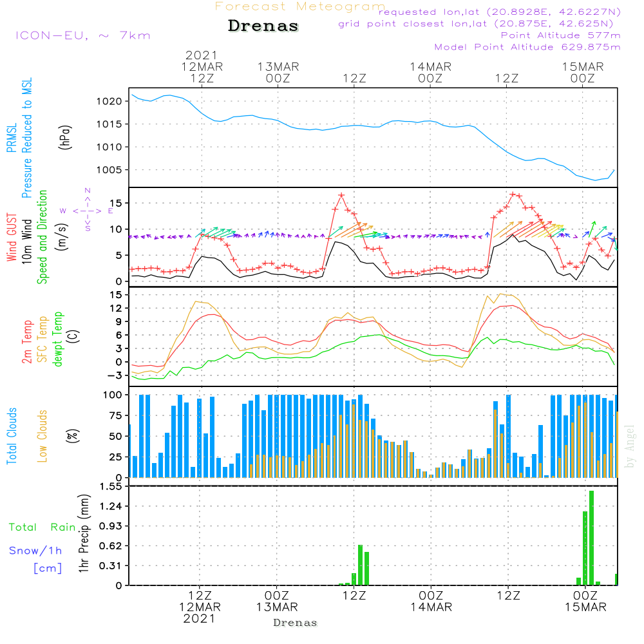Click the '1005' pressure axis tick label
This screenshot has height=644, width=644.
tap(109, 170)
